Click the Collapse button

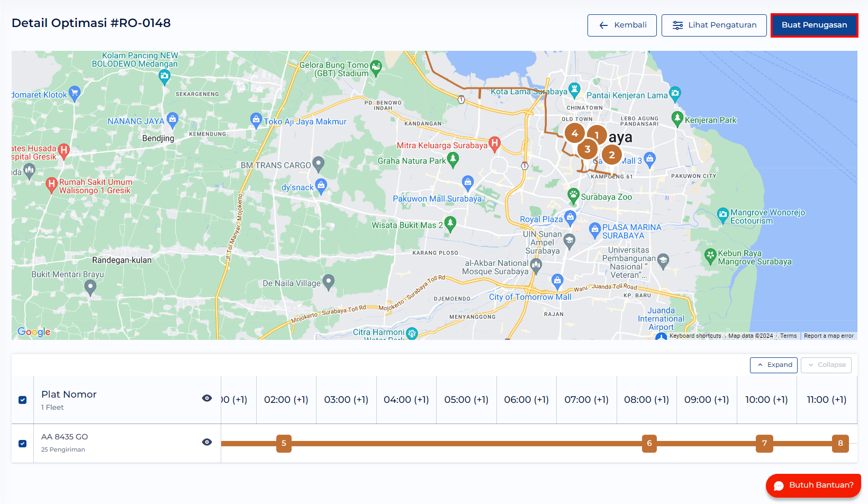826,365
